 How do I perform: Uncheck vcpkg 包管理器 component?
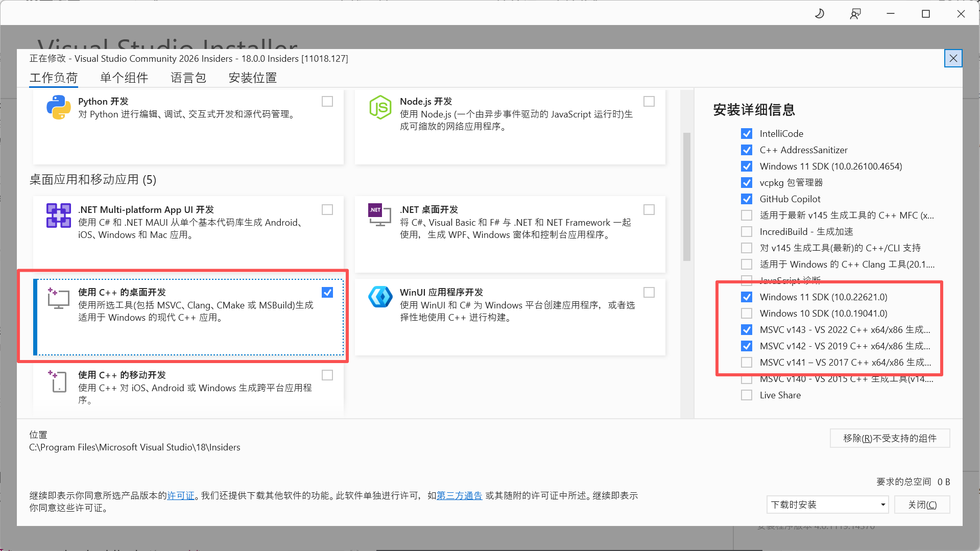pos(747,183)
